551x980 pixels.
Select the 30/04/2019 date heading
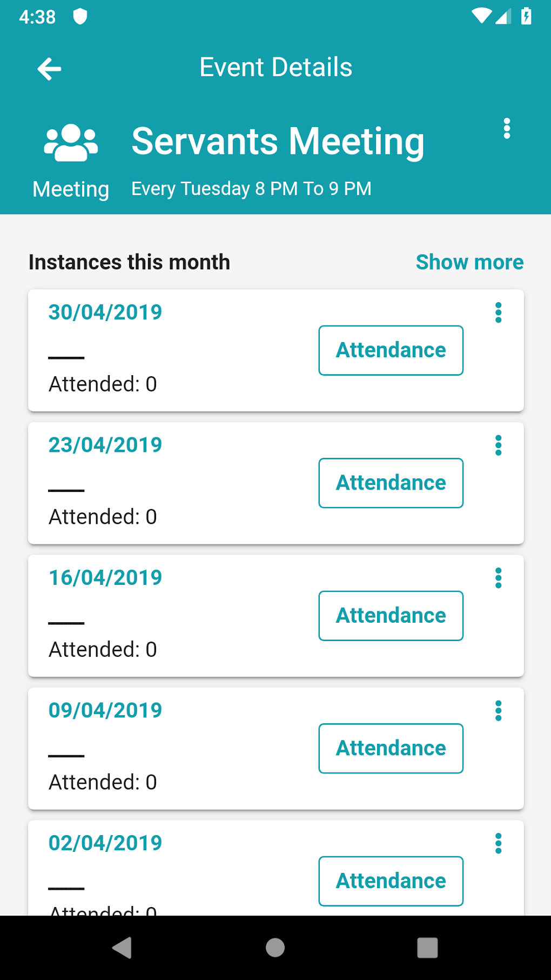105,312
